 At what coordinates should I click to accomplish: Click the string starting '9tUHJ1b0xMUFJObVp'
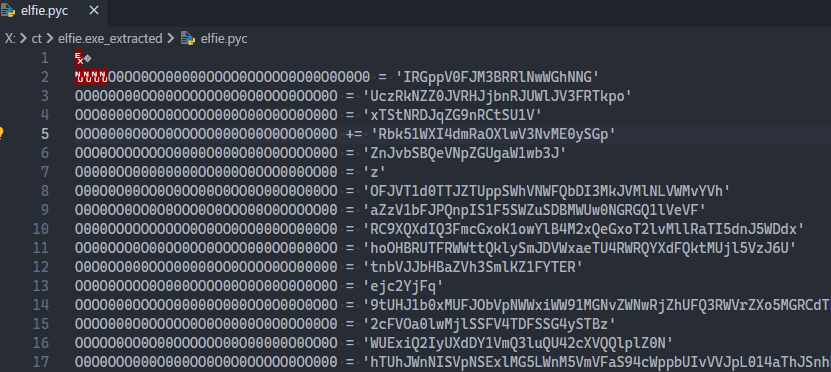coord(597,305)
